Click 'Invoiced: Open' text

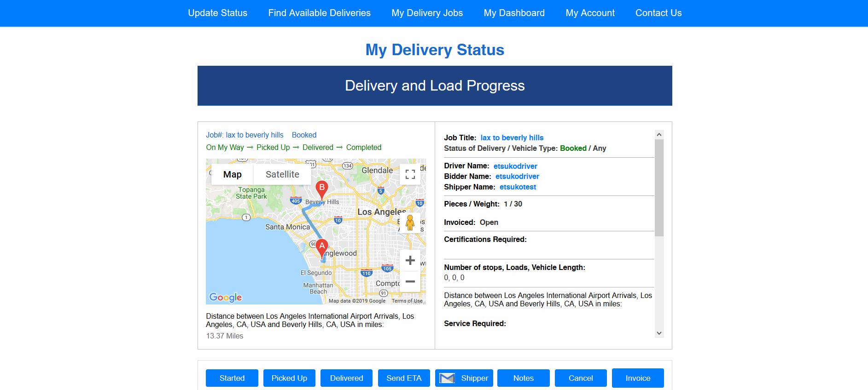(x=471, y=222)
